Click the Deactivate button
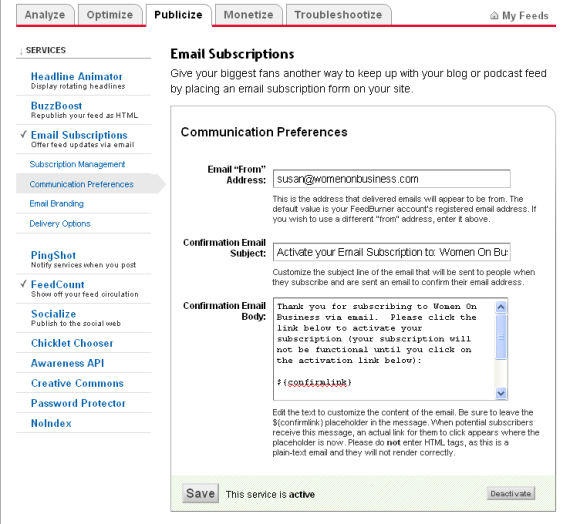570x524 pixels. tap(510, 493)
